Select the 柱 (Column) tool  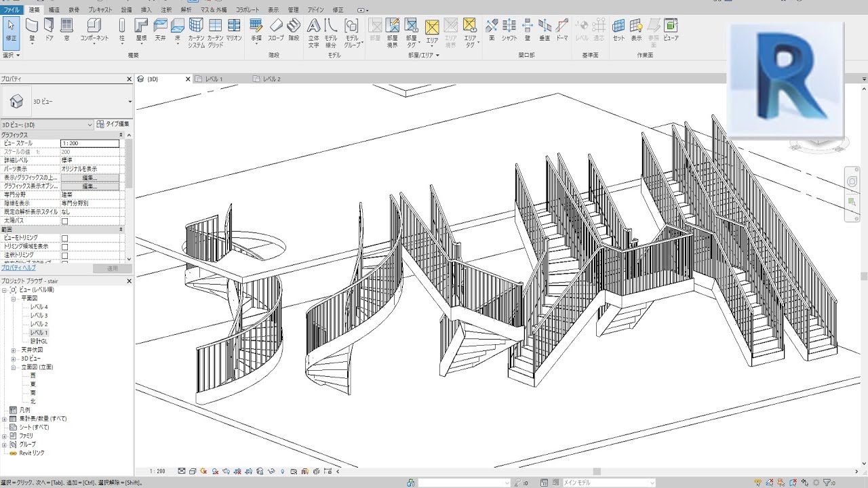pyautogui.click(x=122, y=30)
